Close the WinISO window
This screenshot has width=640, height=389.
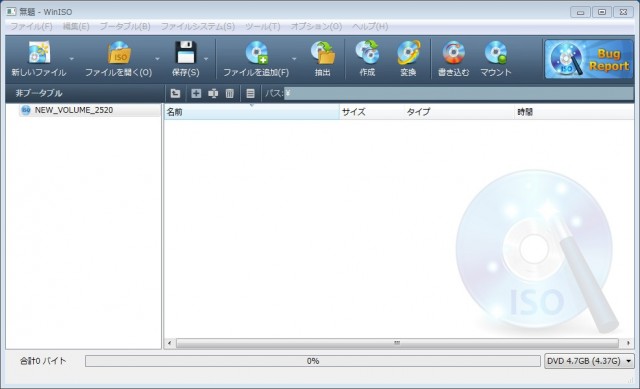click(624, 12)
